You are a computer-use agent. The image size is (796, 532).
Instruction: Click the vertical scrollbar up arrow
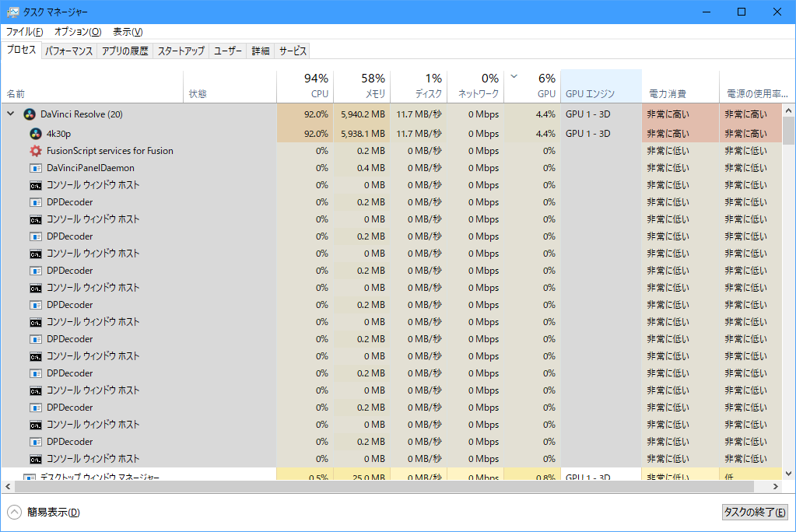click(x=788, y=110)
